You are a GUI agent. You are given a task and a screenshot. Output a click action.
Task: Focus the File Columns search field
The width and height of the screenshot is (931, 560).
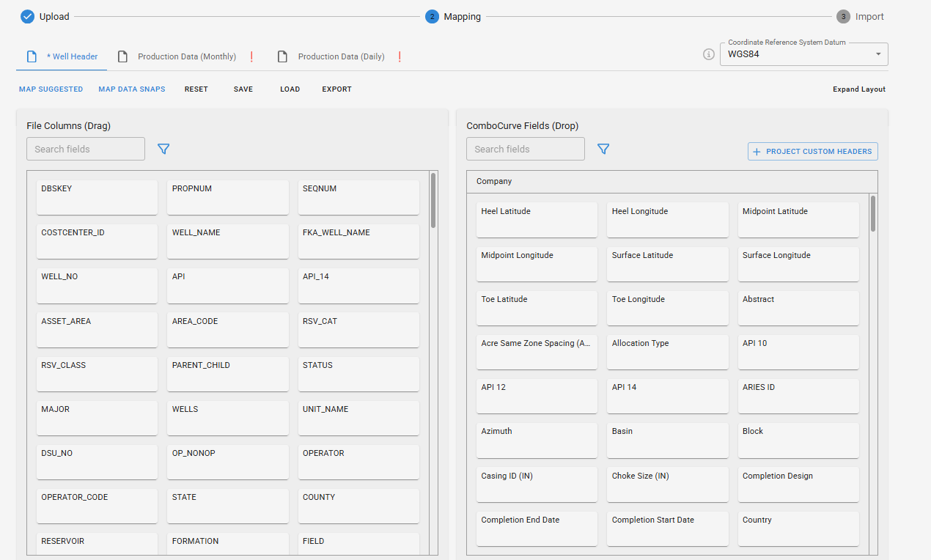pyautogui.click(x=86, y=149)
